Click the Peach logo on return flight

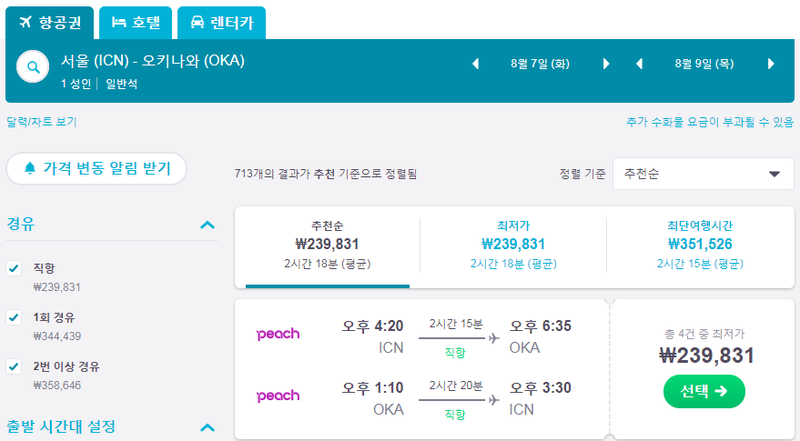tap(278, 396)
